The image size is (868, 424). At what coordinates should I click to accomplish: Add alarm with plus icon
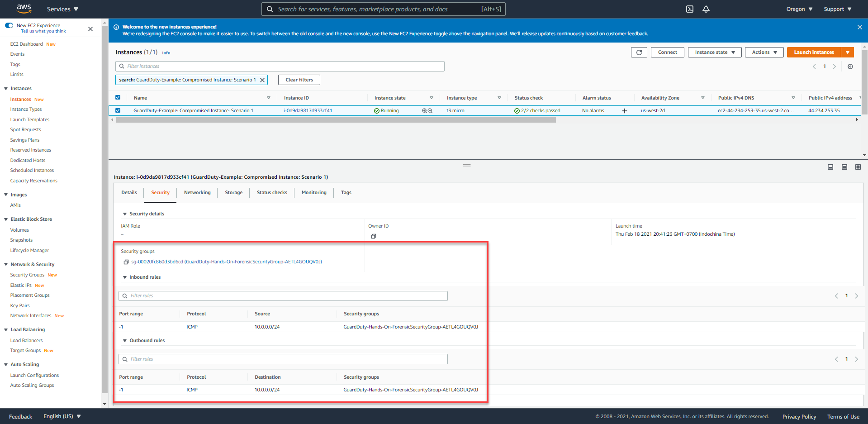point(625,111)
